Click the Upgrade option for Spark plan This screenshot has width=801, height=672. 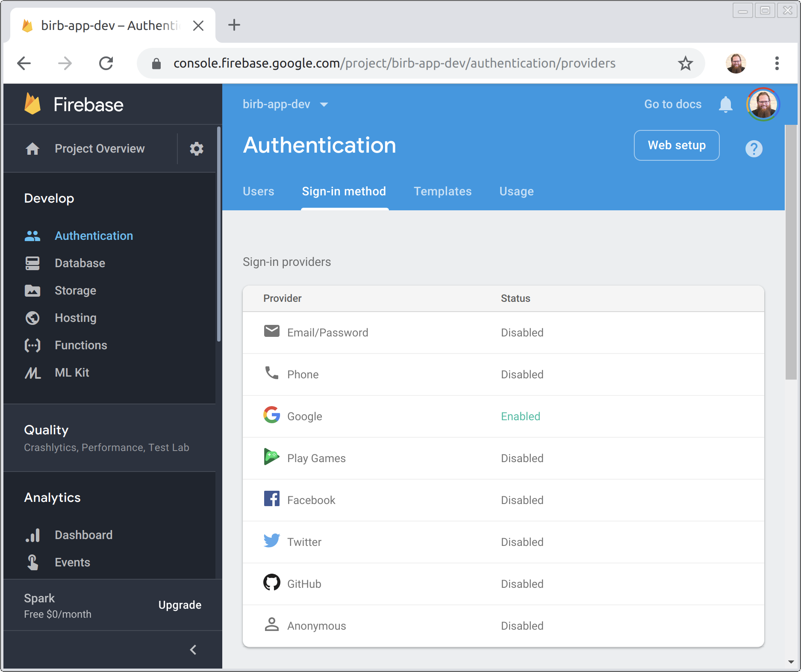pos(180,605)
